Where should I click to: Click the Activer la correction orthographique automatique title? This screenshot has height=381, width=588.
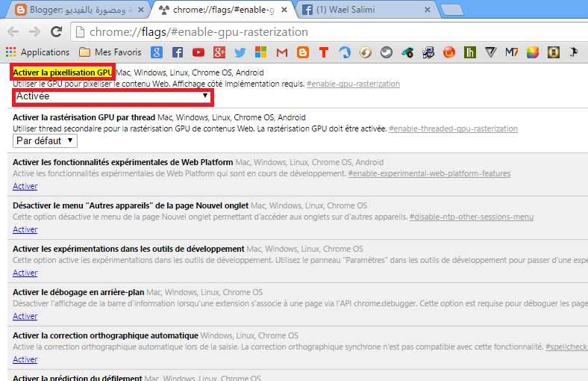(105, 335)
